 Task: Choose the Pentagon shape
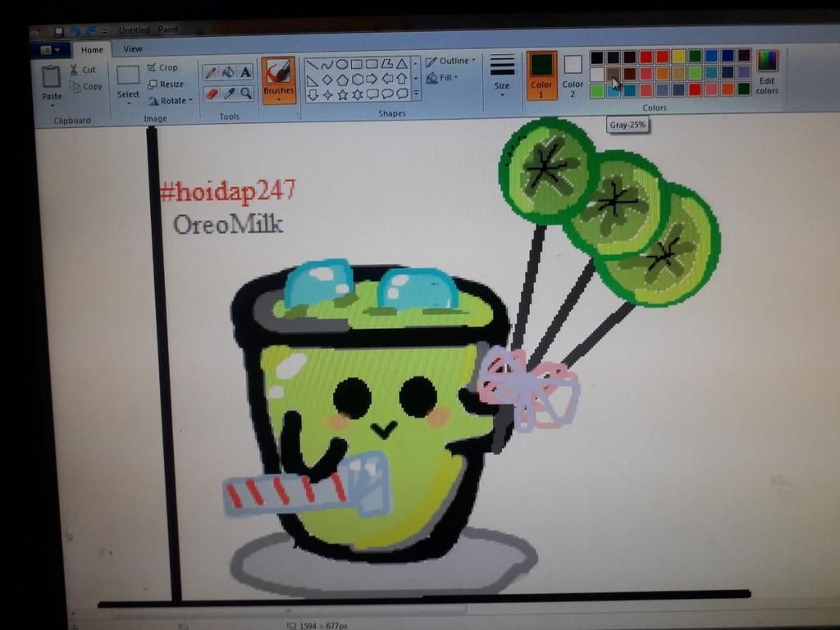click(x=342, y=80)
